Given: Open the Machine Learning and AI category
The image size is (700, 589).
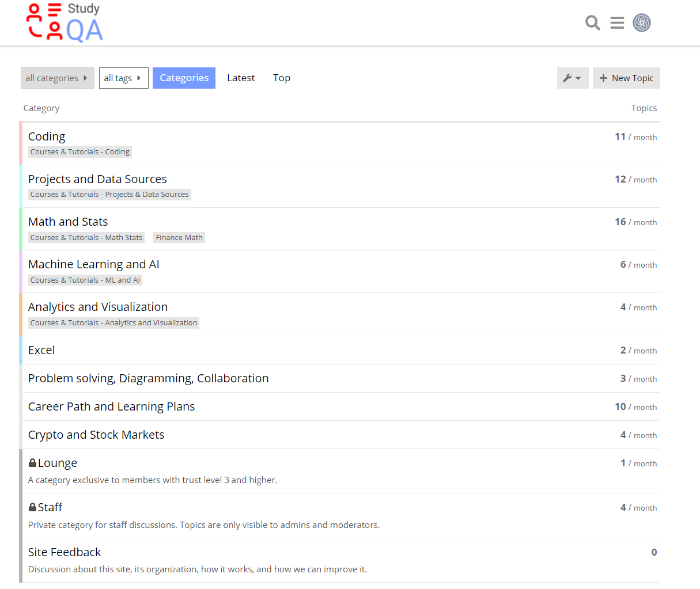Looking at the screenshot, I should point(94,265).
